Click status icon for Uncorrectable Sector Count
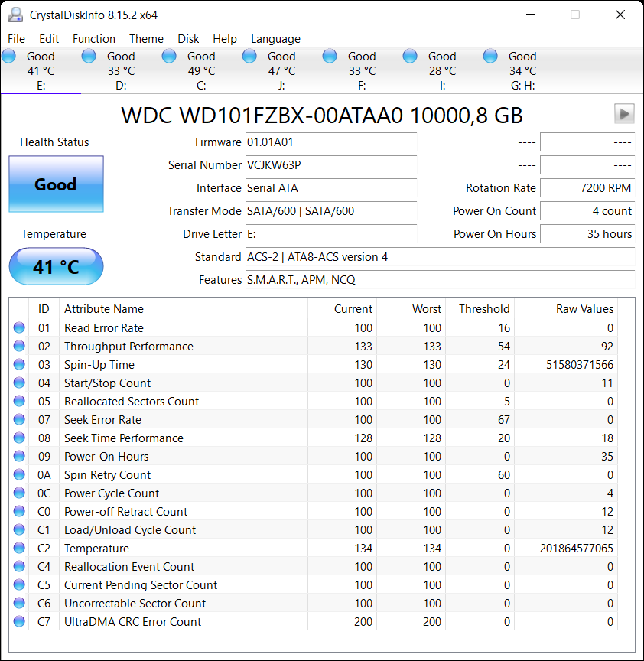Screen dimensions: 644x661 (19, 603)
